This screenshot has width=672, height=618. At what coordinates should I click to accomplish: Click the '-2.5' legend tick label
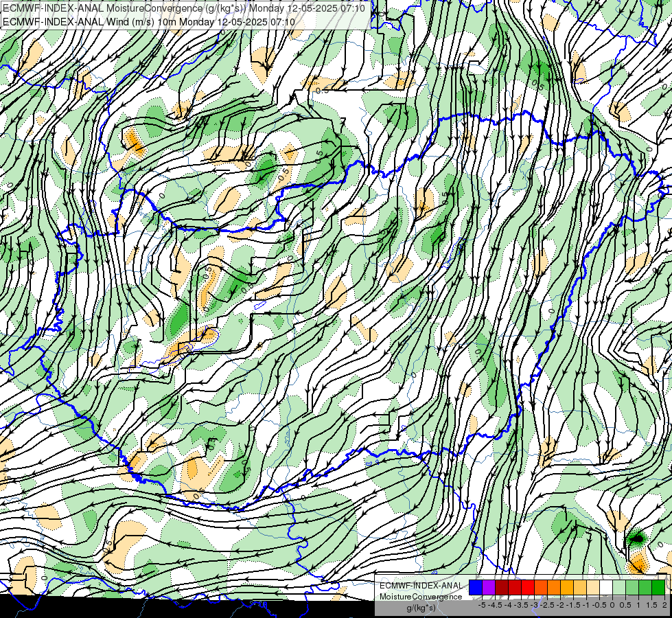[547, 605]
